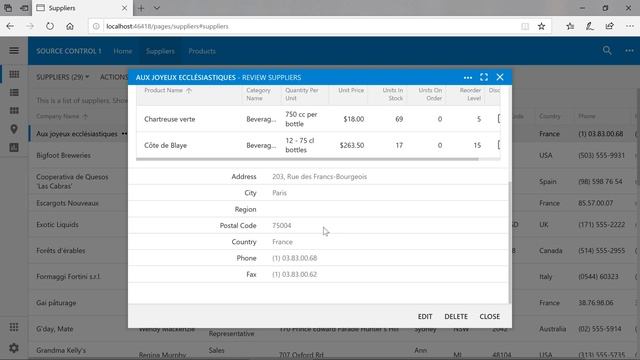Click the Delete button

pos(456,316)
